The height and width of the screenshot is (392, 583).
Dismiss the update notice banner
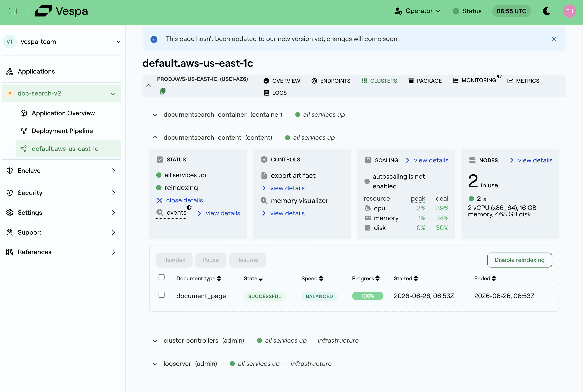click(x=554, y=39)
